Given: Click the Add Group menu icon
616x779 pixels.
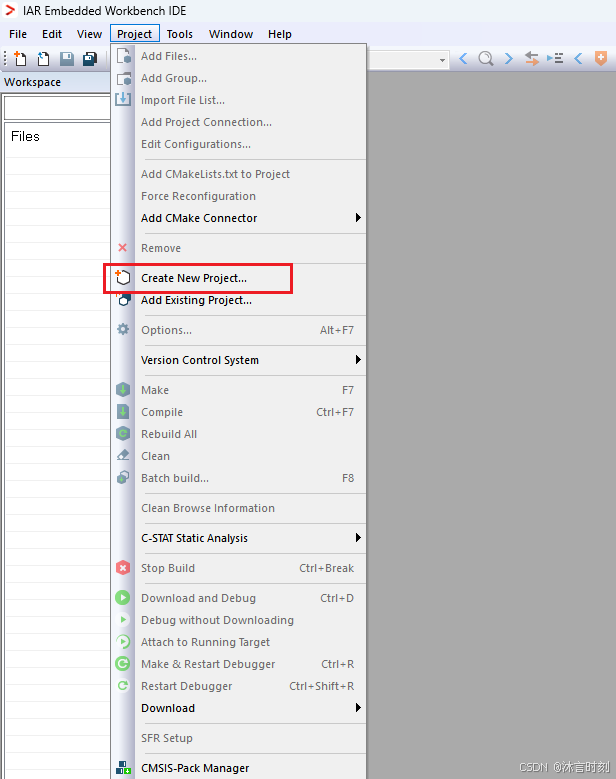Looking at the screenshot, I should pos(124,78).
